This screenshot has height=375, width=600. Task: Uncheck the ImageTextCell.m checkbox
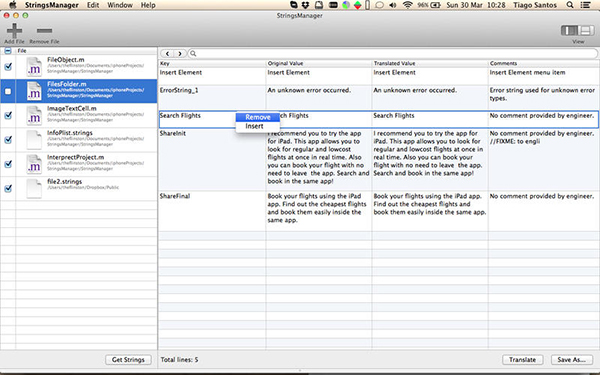pyautogui.click(x=8, y=115)
